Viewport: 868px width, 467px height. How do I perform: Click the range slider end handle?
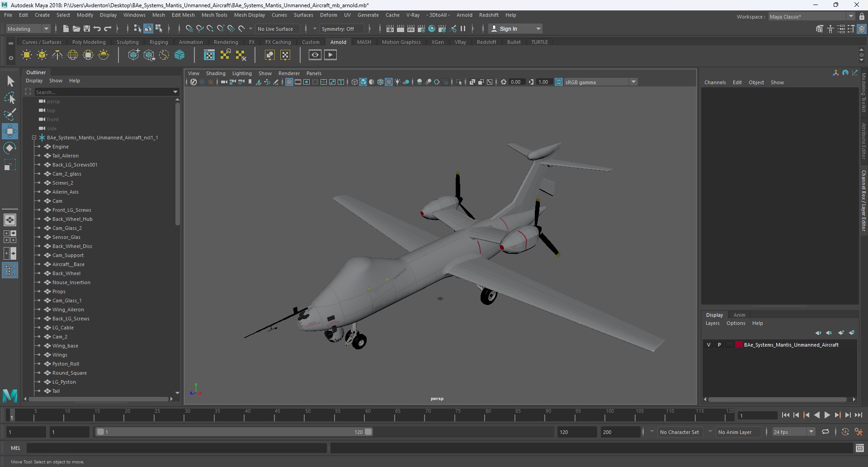coord(368,432)
